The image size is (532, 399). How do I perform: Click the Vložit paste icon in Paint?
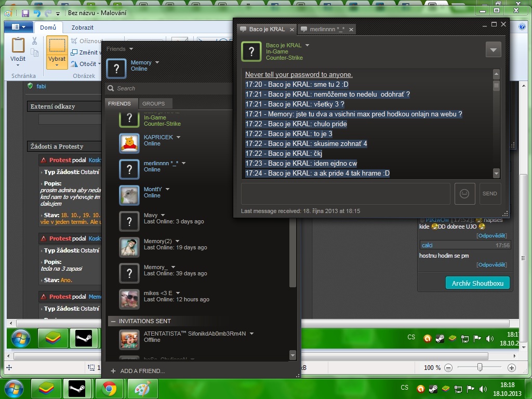[x=18, y=45]
